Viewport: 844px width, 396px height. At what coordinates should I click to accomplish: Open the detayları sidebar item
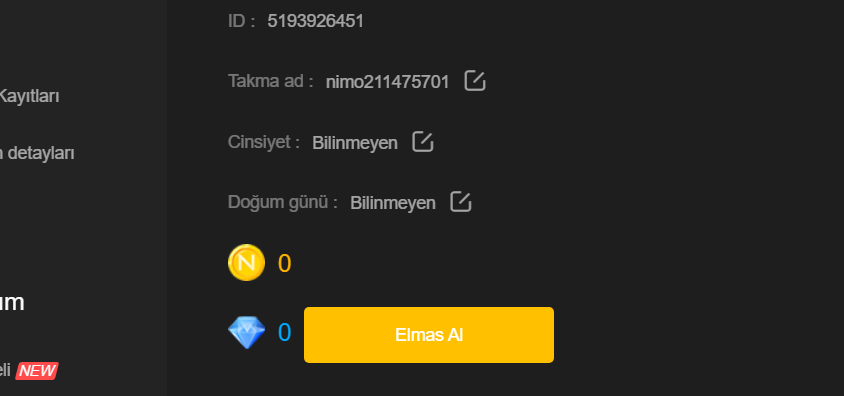click(x=37, y=153)
